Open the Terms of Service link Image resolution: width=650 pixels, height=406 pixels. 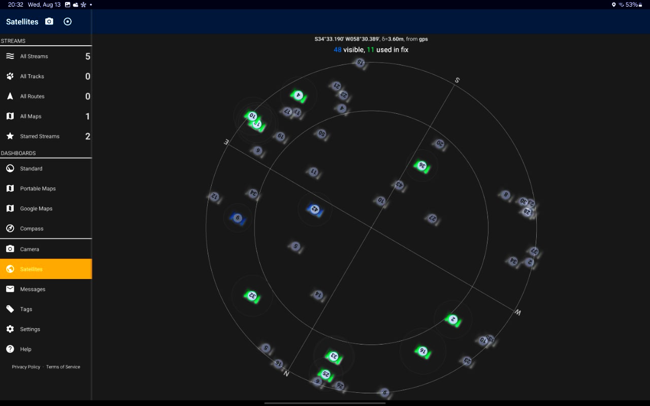coord(63,367)
